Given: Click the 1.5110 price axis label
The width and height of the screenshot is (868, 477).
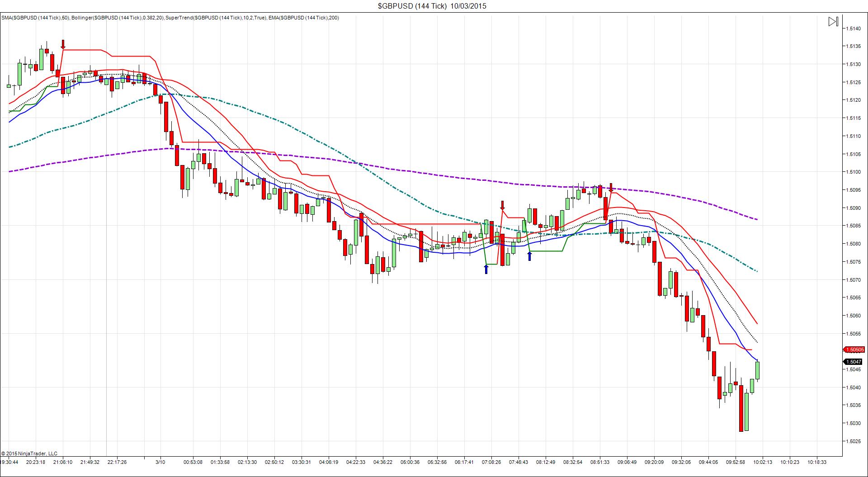Looking at the screenshot, I should tap(853, 136).
